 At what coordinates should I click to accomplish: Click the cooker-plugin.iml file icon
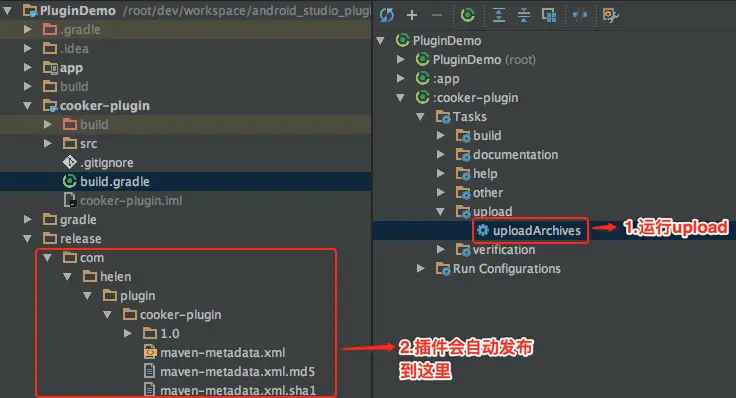(x=69, y=200)
